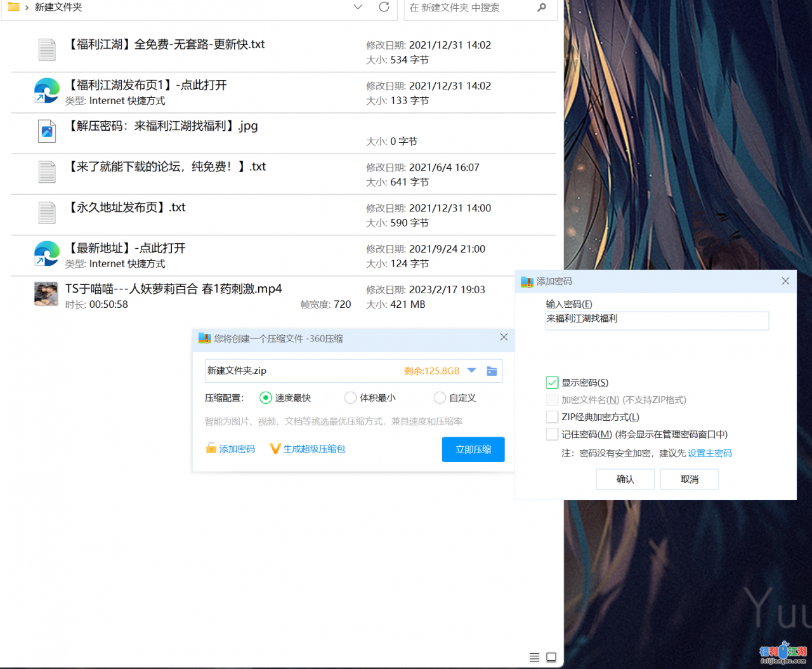Switch to large icons view
The width and height of the screenshot is (812, 669).
tap(551, 658)
